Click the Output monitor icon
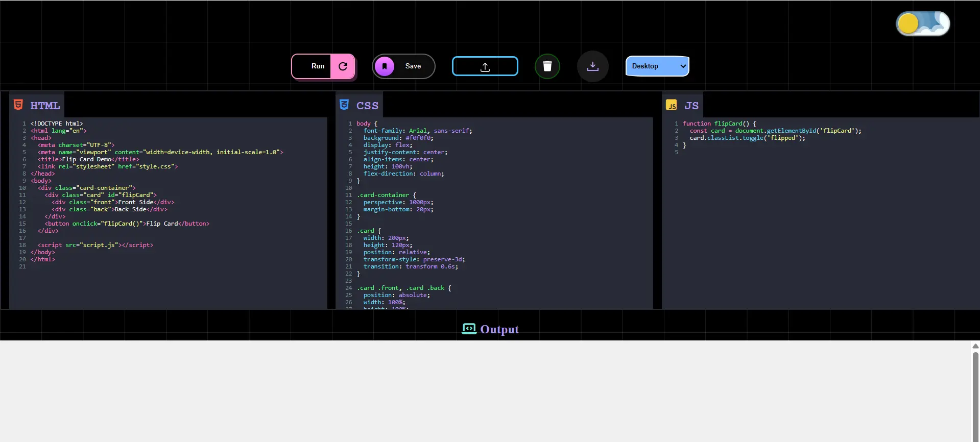 (x=469, y=329)
